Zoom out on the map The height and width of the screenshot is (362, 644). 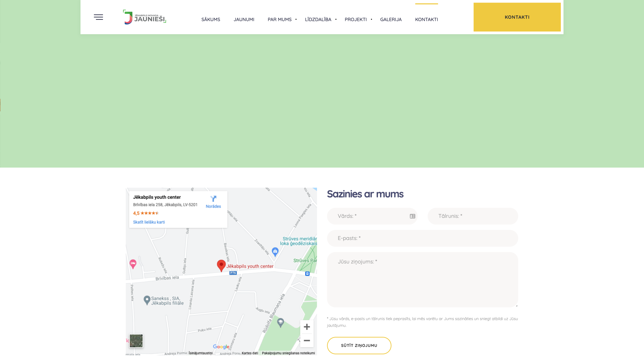coord(307,341)
